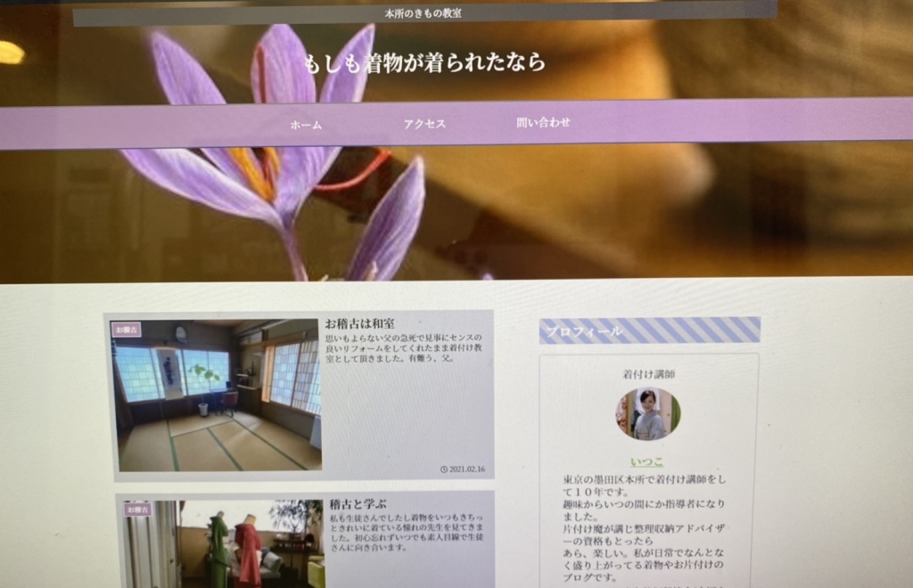Open the 問い合わせ menu item

click(543, 122)
